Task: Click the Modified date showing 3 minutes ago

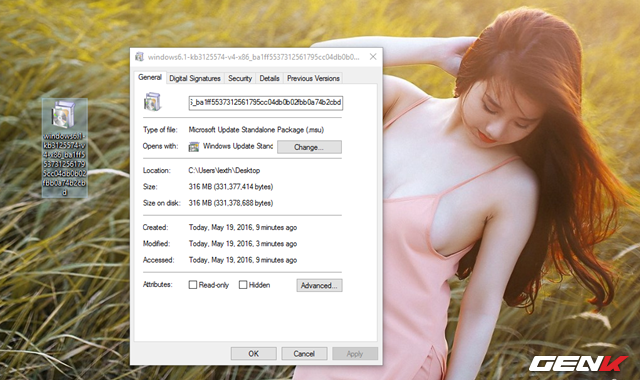Action: click(243, 244)
